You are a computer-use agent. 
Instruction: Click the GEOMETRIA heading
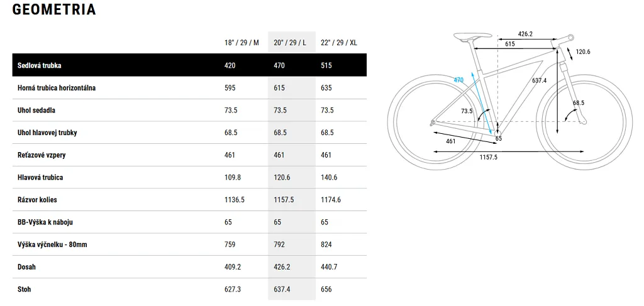tap(54, 9)
